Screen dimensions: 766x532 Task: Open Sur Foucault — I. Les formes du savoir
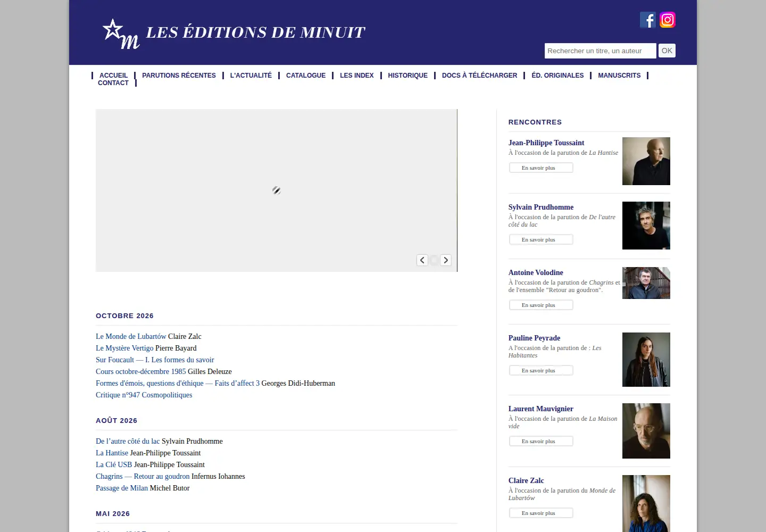coord(155,360)
